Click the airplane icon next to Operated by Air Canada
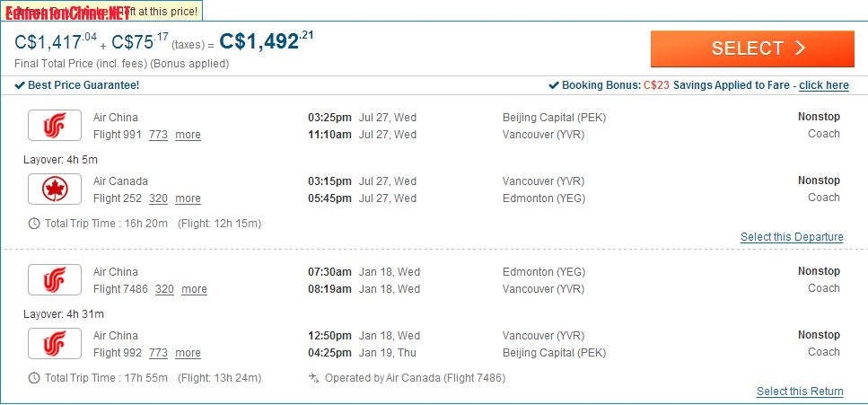The width and height of the screenshot is (868, 405). tap(314, 378)
